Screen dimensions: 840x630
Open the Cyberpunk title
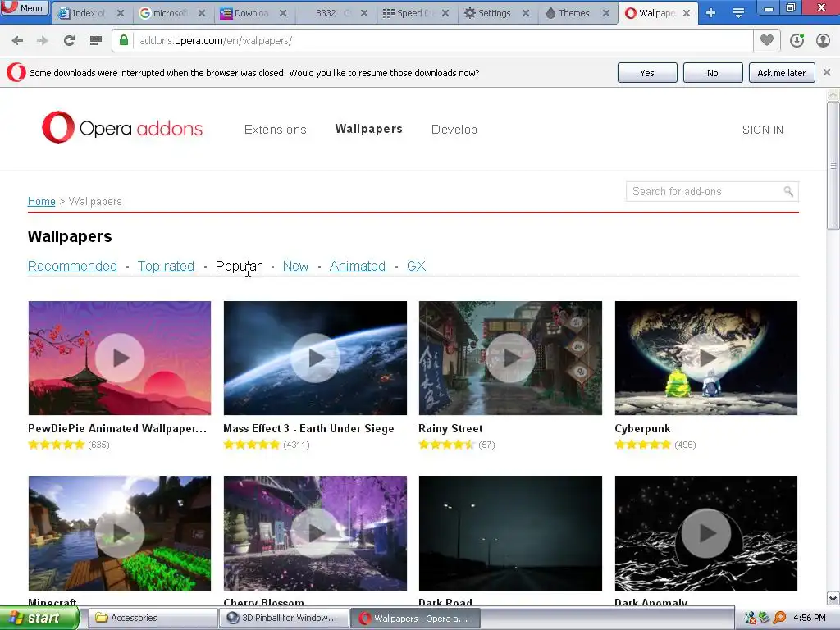point(642,428)
